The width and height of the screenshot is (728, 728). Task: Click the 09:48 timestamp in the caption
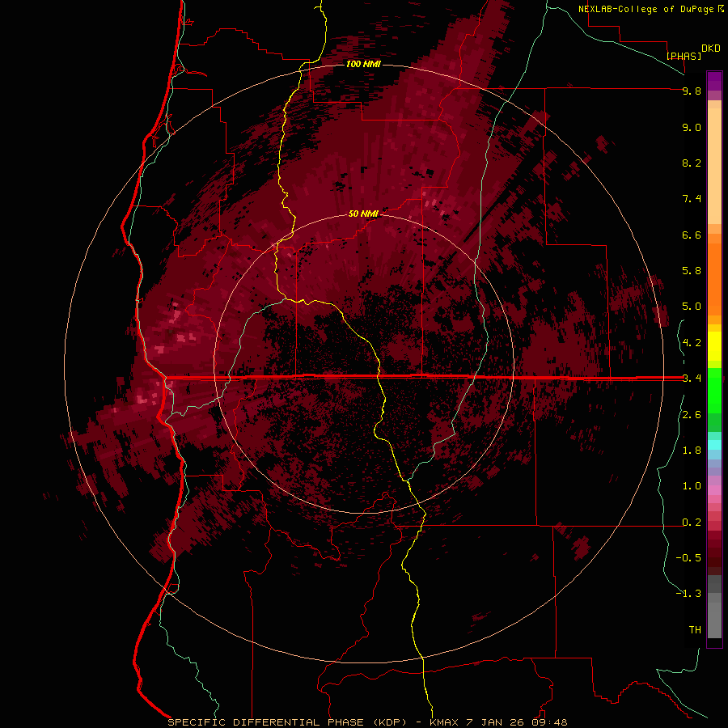[x=549, y=722]
